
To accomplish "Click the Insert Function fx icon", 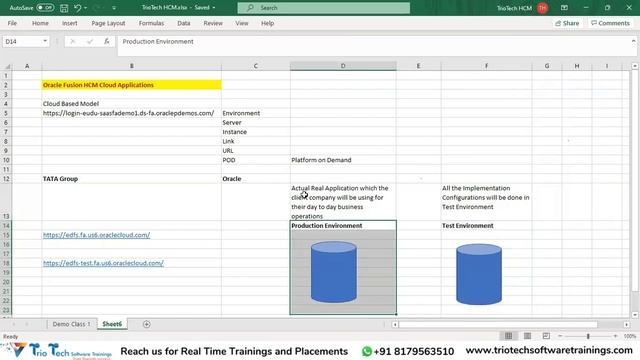I will pyautogui.click(x=107, y=41).
